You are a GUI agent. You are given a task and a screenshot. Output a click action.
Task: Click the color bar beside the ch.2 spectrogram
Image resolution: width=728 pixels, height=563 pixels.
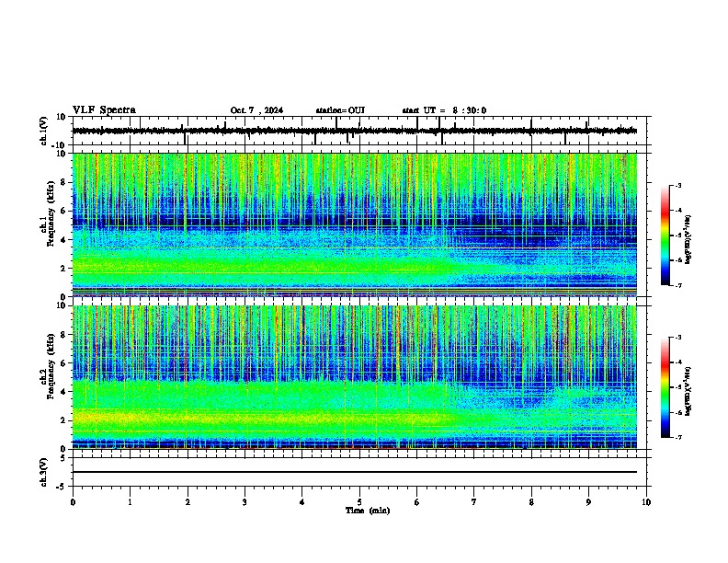pyautogui.click(x=665, y=387)
